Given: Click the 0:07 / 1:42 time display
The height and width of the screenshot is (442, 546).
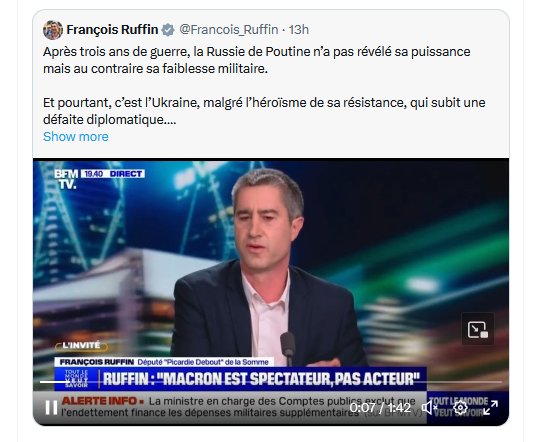Looking at the screenshot, I should coord(380,407).
